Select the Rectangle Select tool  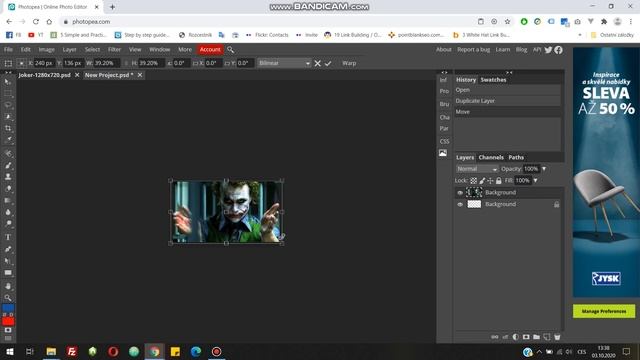pyautogui.click(x=8, y=93)
